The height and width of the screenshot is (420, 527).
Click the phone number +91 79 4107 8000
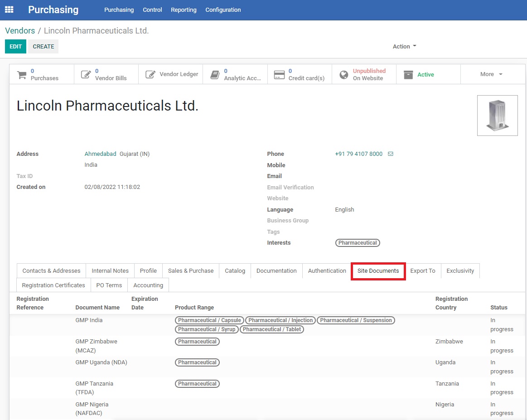[358, 154]
